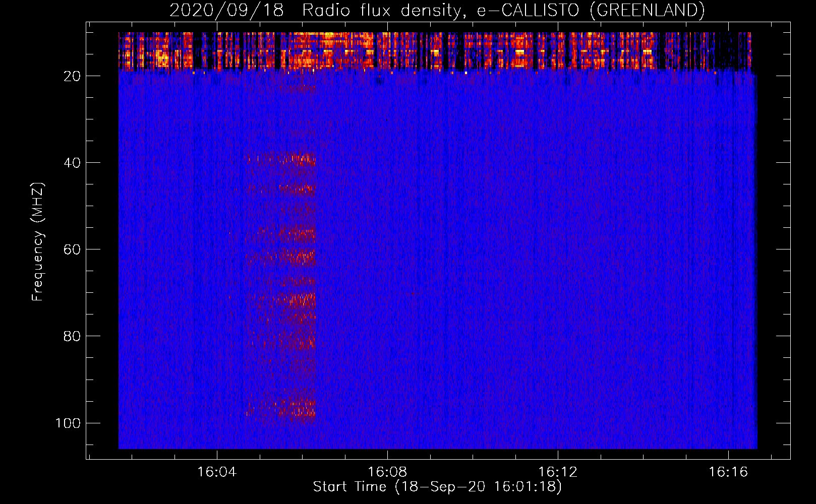This screenshot has width=816, height=504.
Task: Click the 'Frequency (MHZ)' y-axis label
Action: (x=38, y=241)
